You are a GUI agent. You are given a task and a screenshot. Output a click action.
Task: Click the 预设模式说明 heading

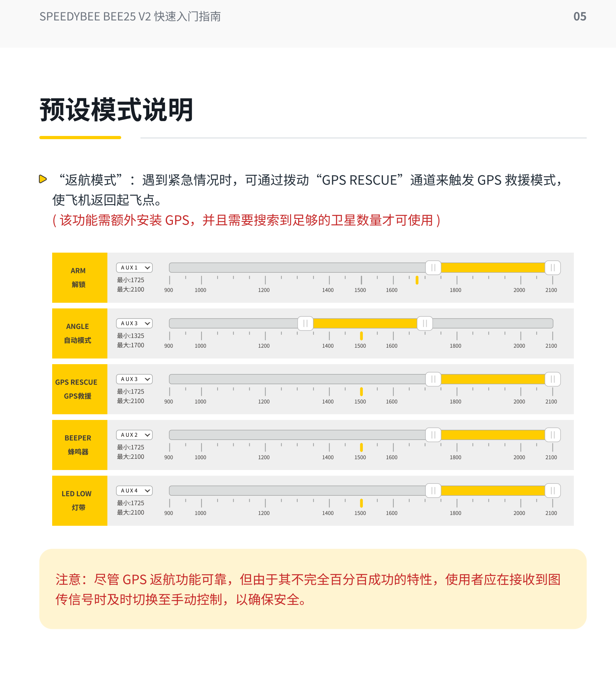click(x=116, y=109)
